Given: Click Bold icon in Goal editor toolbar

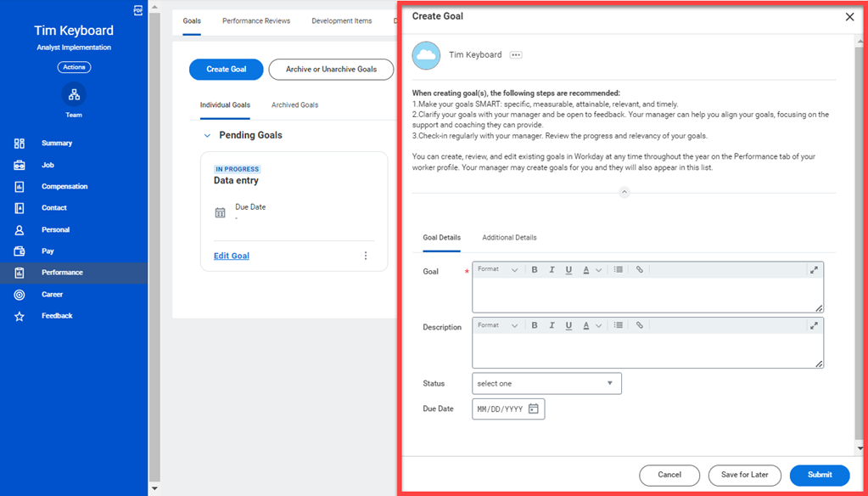Looking at the screenshot, I should pyautogui.click(x=535, y=270).
